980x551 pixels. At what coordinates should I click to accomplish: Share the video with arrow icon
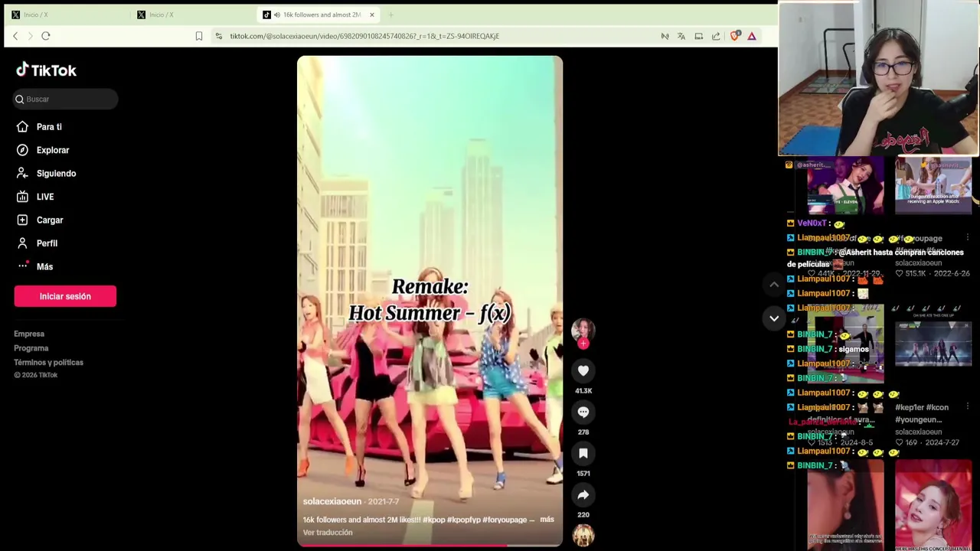(583, 494)
